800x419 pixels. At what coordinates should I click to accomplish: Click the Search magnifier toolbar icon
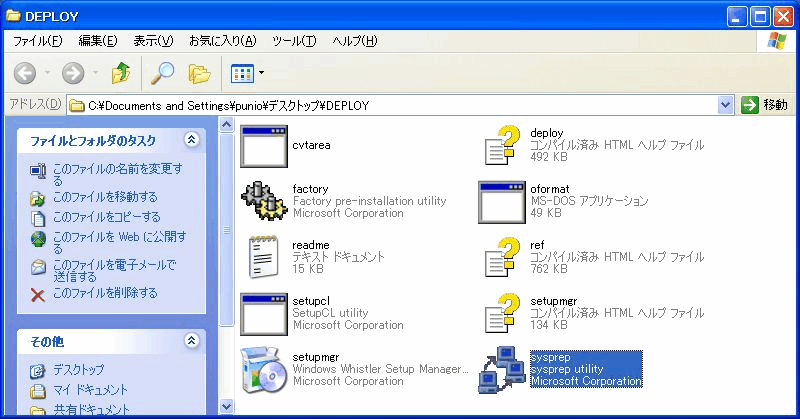162,73
